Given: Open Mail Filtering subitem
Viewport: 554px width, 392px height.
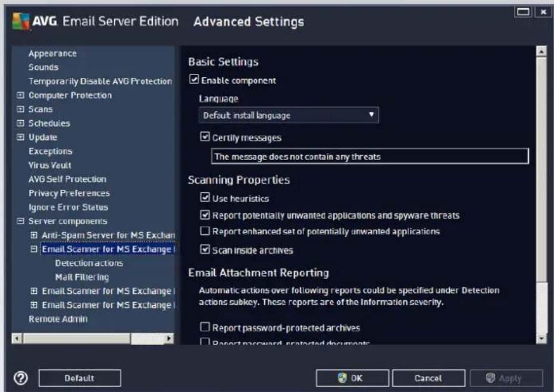Looking at the screenshot, I should pyautogui.click(x=82, y=277).
